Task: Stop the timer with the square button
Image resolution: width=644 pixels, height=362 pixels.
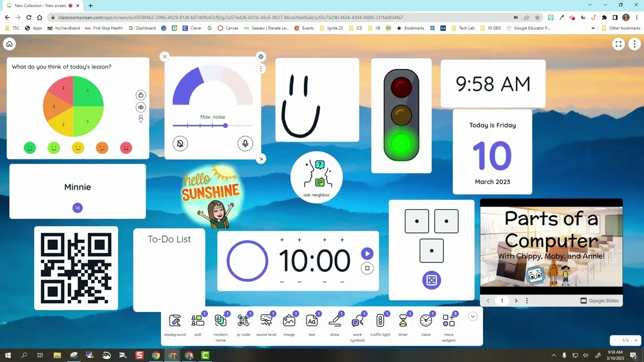Action: pos(367,268)
